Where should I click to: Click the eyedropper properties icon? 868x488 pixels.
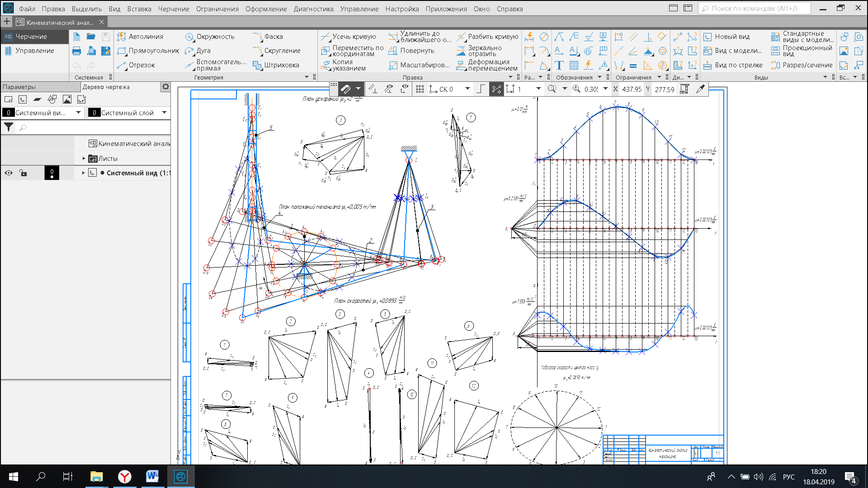tap(700, 89)
